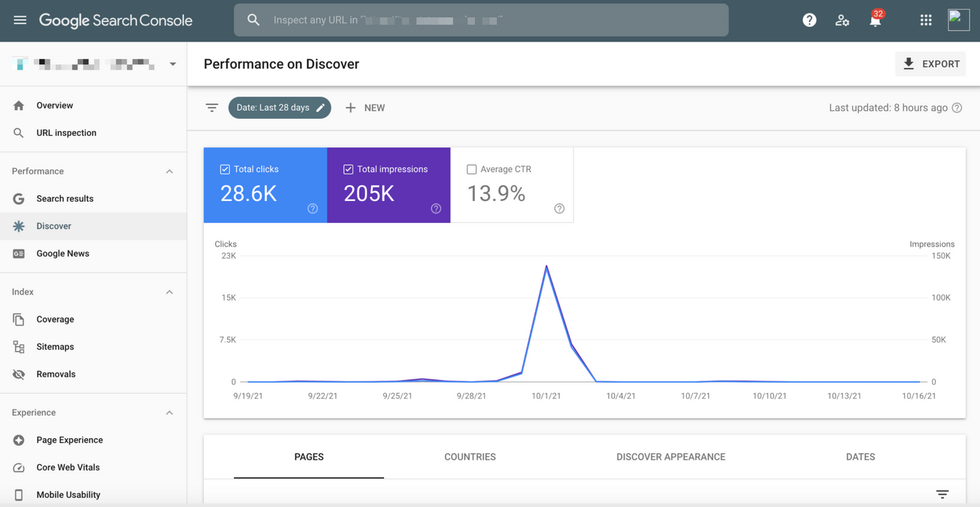Viewport: 980px width, 507px height.
Task: Collapse the Performance sidebar section
Action: (x=169, y=172)
